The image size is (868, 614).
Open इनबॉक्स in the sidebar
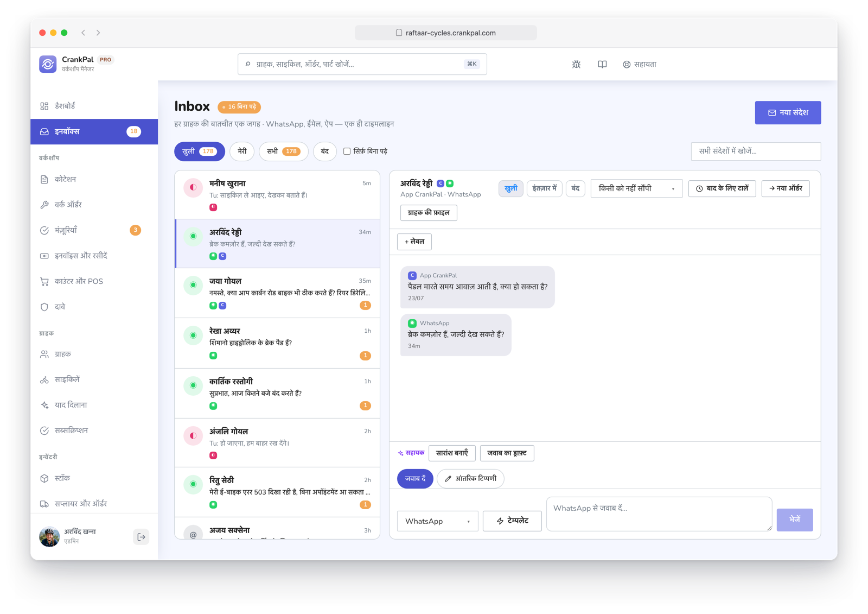click(x=94, y=131)
